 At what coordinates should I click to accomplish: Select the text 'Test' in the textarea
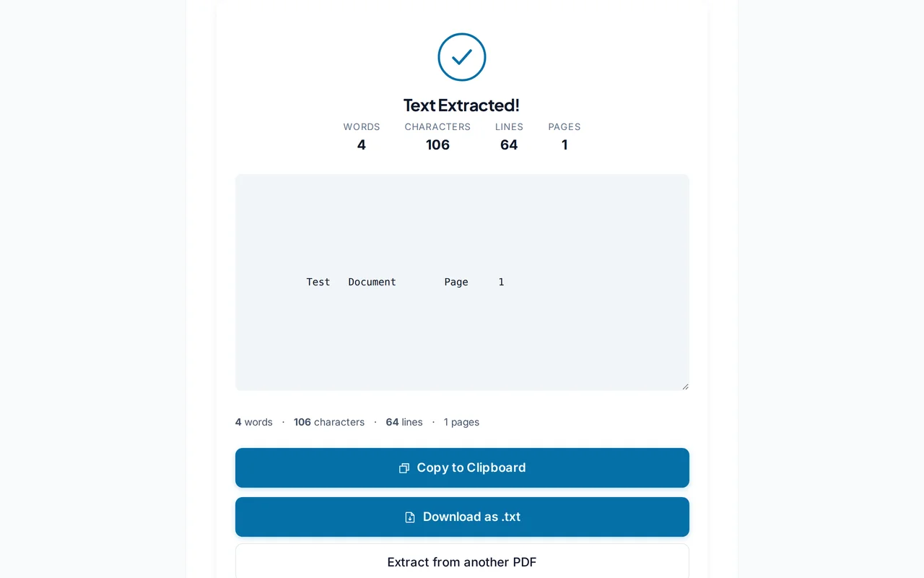pyautogui.click(x=318, y=282)
